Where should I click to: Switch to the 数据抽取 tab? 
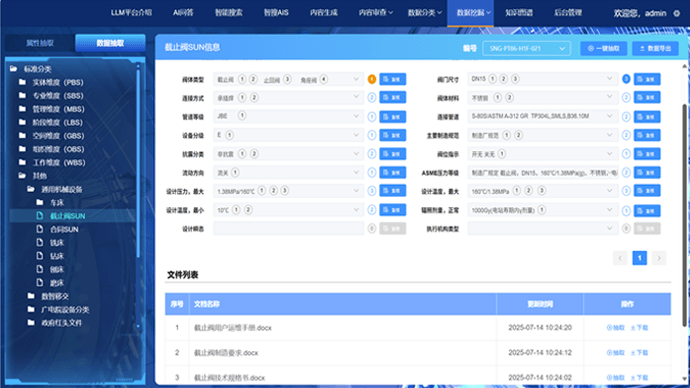coord(110,43)
